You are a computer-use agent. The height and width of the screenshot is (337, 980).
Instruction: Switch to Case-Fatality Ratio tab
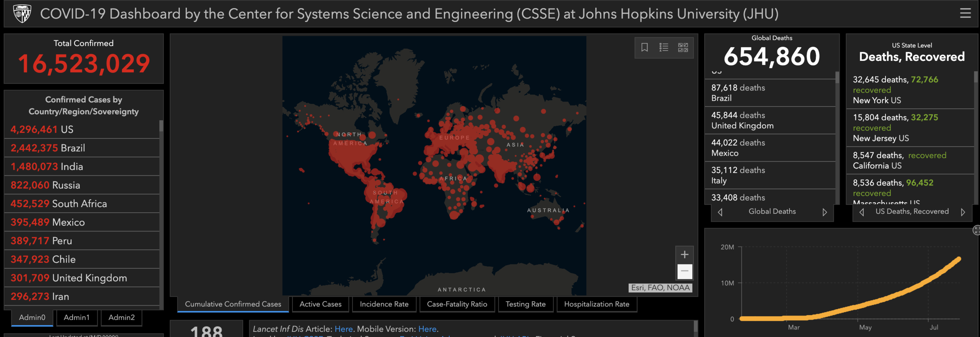pos(457,304)
